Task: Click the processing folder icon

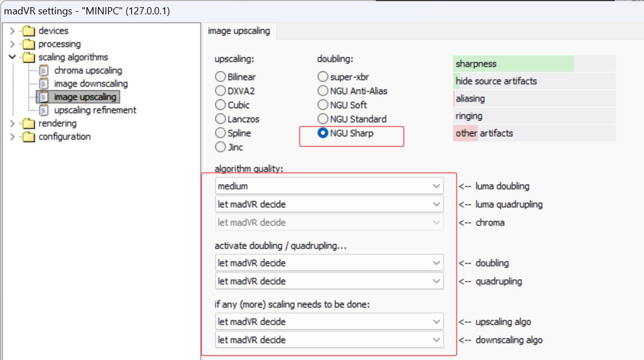Action: (30, 44)
